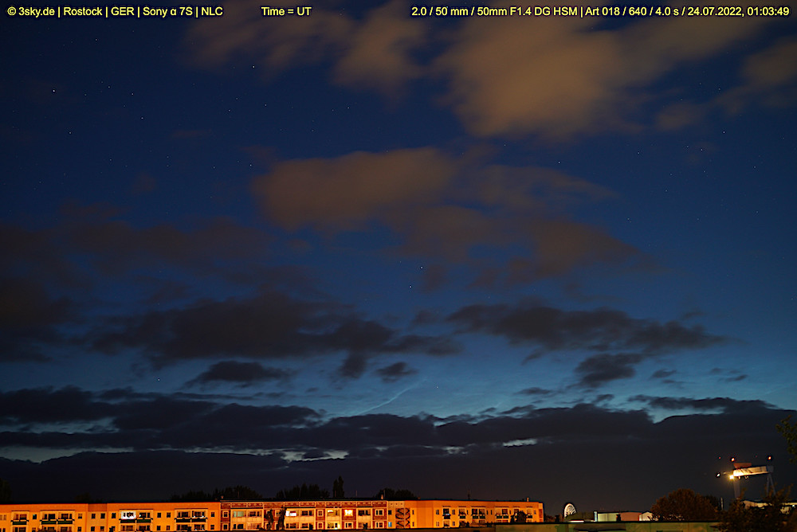Screen dimensions: 797x532
Task: Click the 'Art 018' text
Action: (x=603, y=11)
